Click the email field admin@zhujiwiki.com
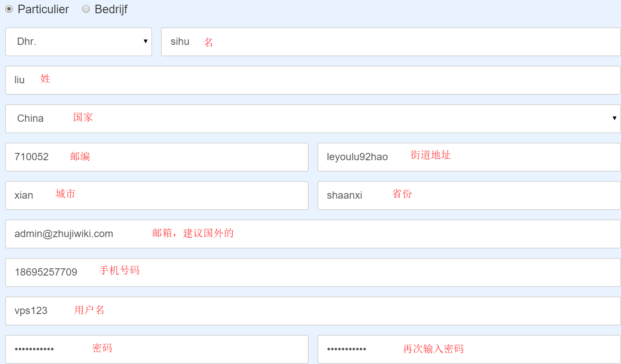This screenshot has width=621, height=364. click(313, 234)
